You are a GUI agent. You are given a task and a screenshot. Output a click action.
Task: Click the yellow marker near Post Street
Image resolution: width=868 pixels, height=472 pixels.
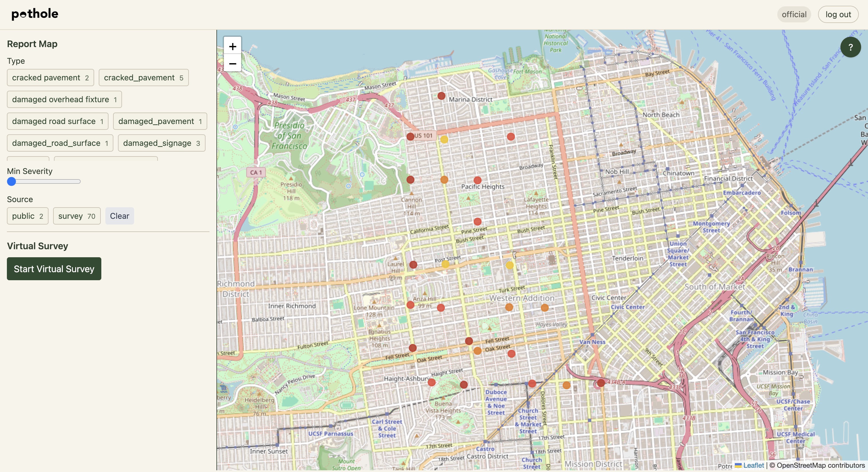pyautogui.click(x=445, y=264)
